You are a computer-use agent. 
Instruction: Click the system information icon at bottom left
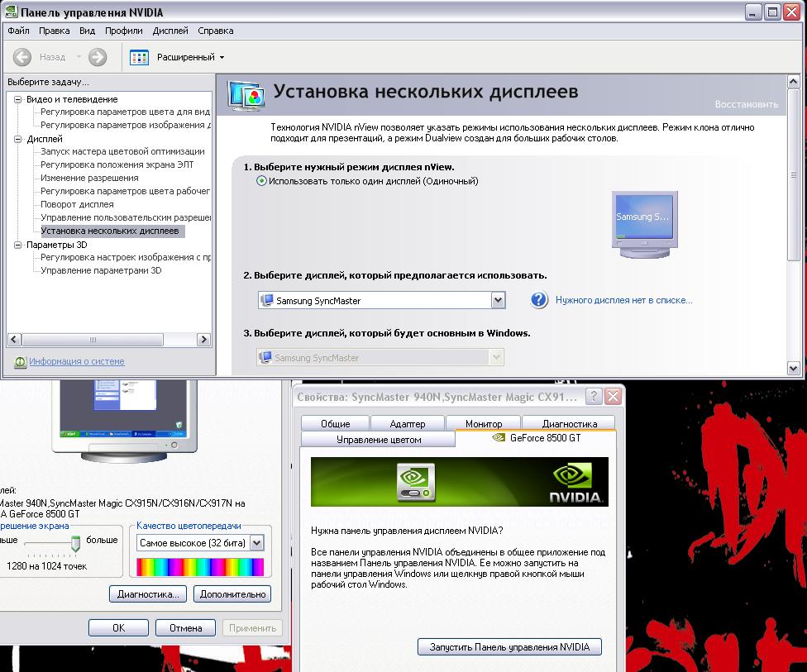pos(20,362)
